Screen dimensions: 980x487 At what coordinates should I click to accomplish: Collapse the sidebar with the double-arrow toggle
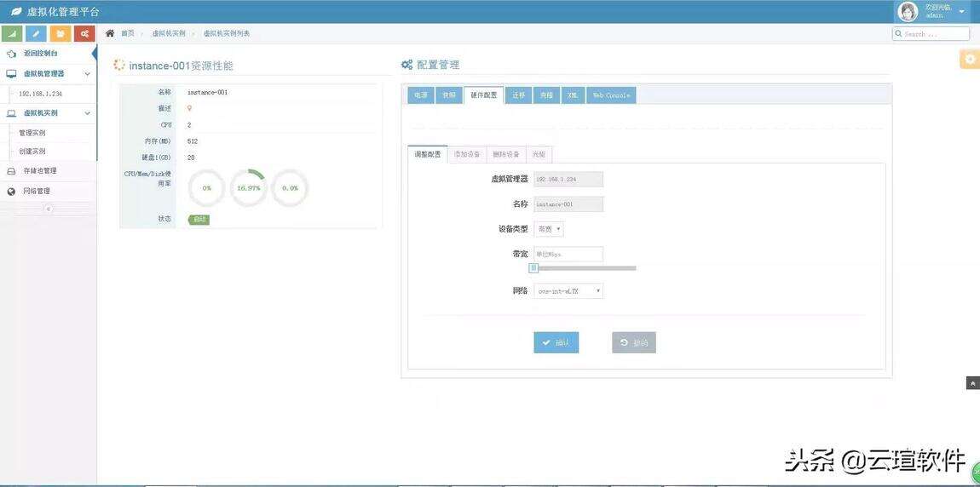[48, 209]
